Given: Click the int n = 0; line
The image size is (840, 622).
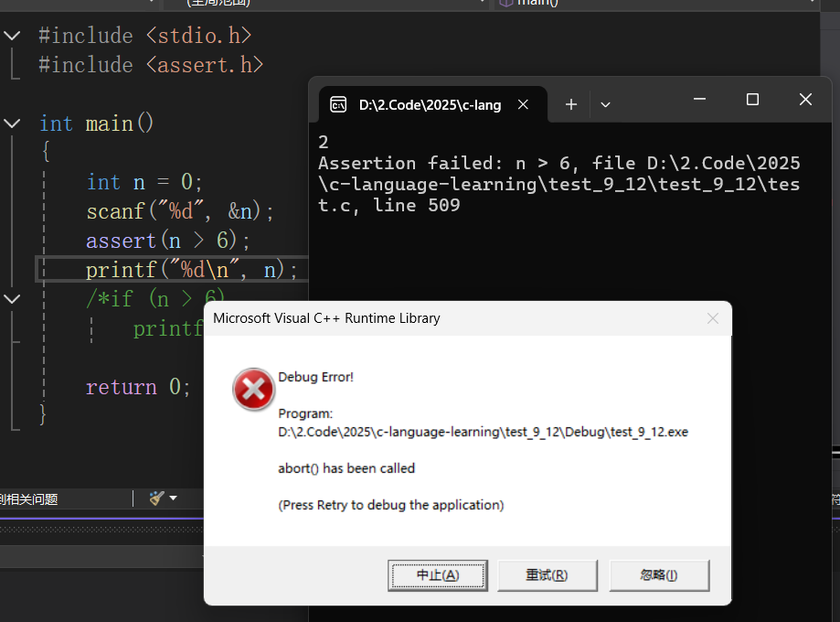Looking at the screenshot, I should (144, 182).
